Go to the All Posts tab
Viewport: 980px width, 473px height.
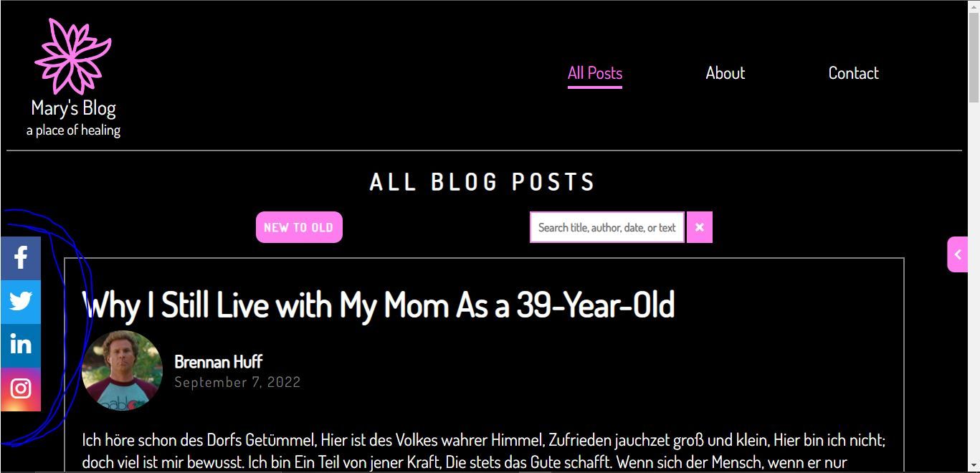[x=595, y=73]
